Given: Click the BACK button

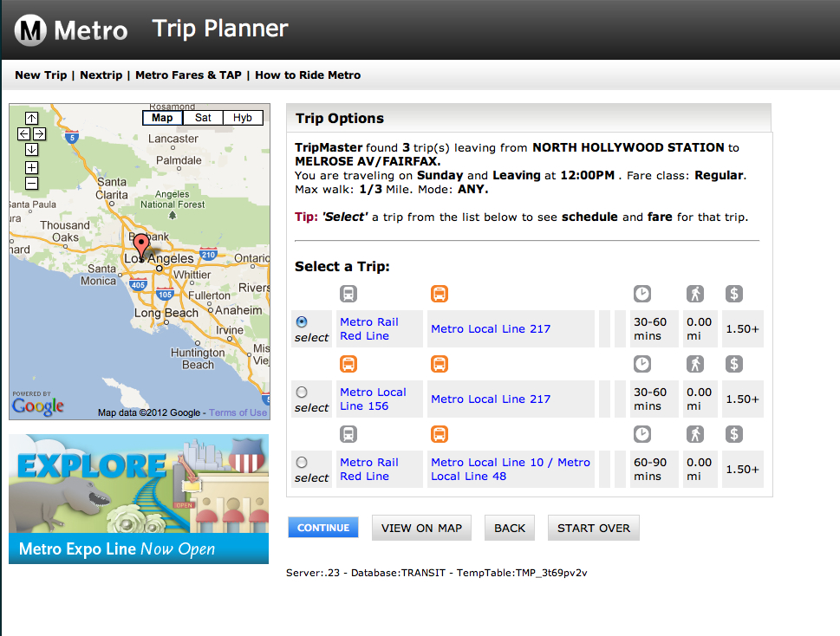Looking at the screenshot, I should click(x=510, y=528).
